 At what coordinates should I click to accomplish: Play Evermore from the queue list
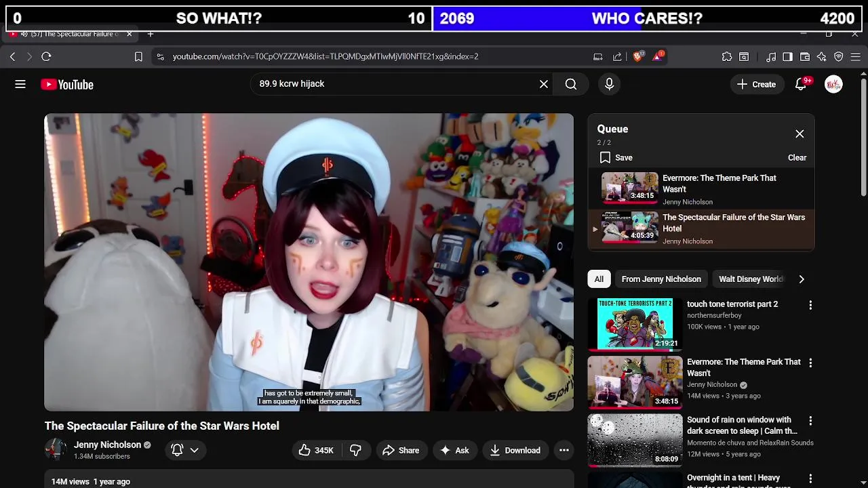coord(701,190)
